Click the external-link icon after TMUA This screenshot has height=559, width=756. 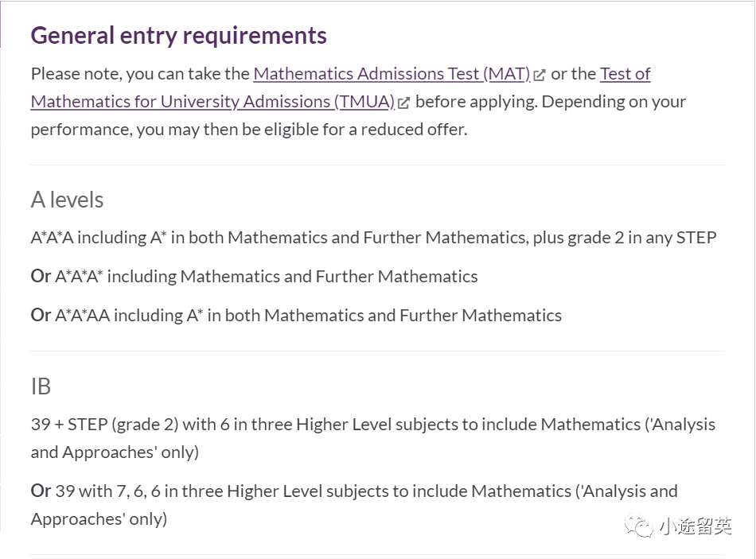click(404, 103)
